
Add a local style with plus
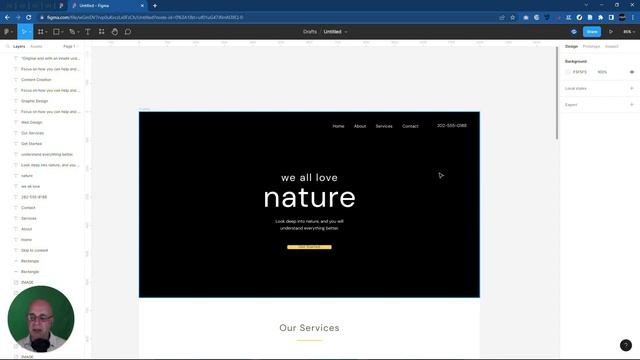click(x=632, y=88)
